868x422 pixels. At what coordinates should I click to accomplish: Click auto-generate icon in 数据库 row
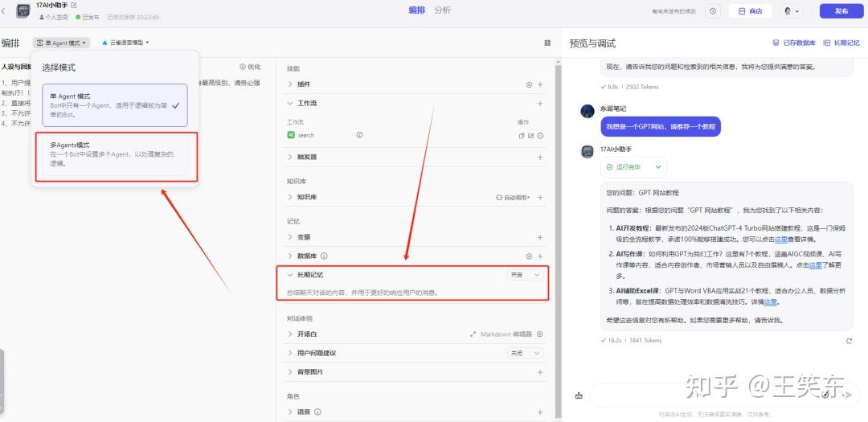pos(529,256)
